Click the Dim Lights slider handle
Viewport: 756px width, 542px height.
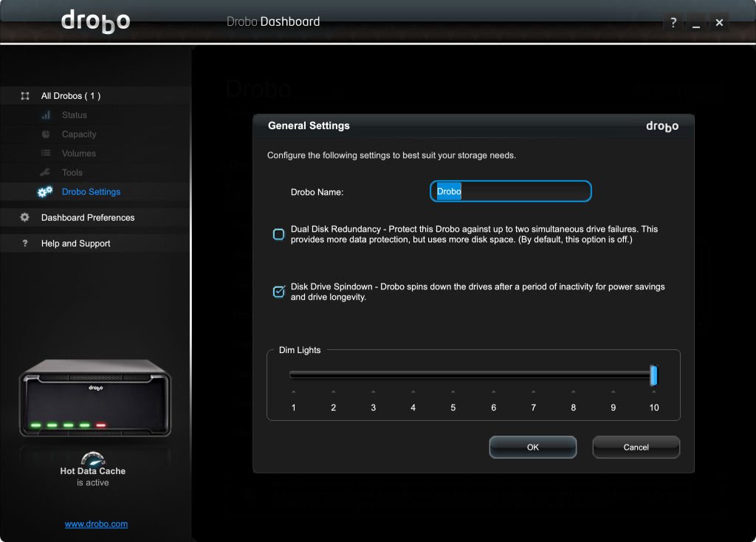tap(653, 376)
